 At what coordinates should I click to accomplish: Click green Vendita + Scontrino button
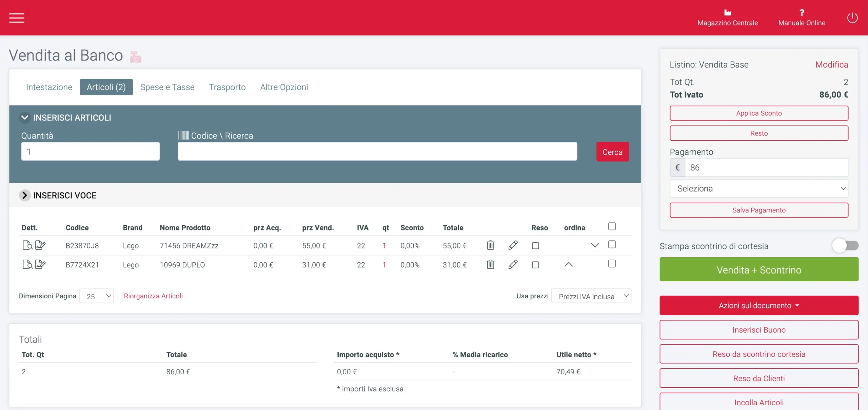tap(759, 269)
